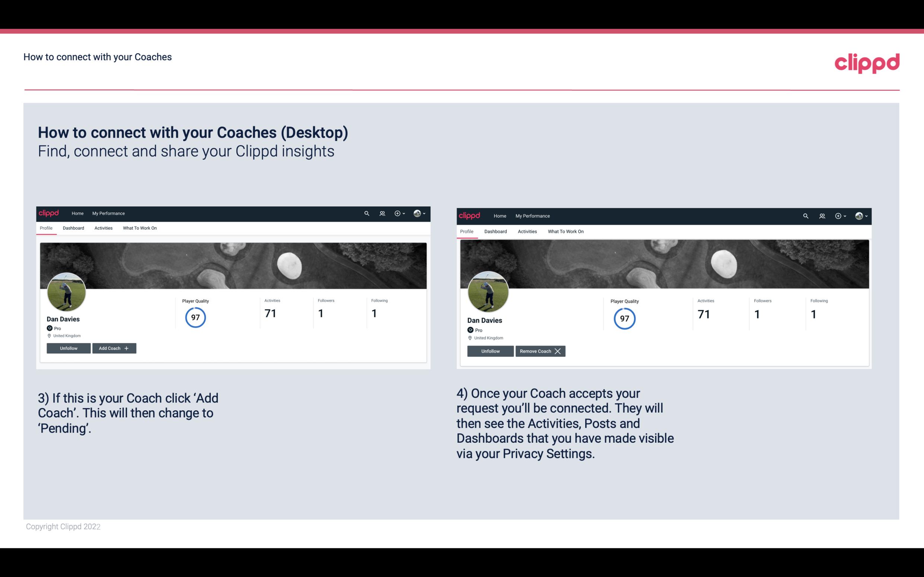Click 'What To Work On' tab right screenshot
This screenshot has width=924, height=577.
coord(565,231)
